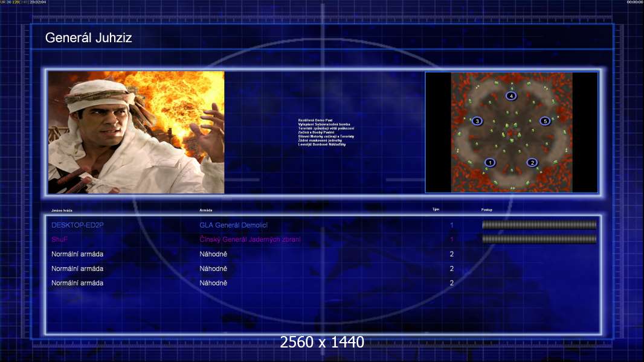This screenshot has width=644, height=362.
Task: Select start position 3 on the minimap
Action: pyautogui.click(x=477, y=121)
